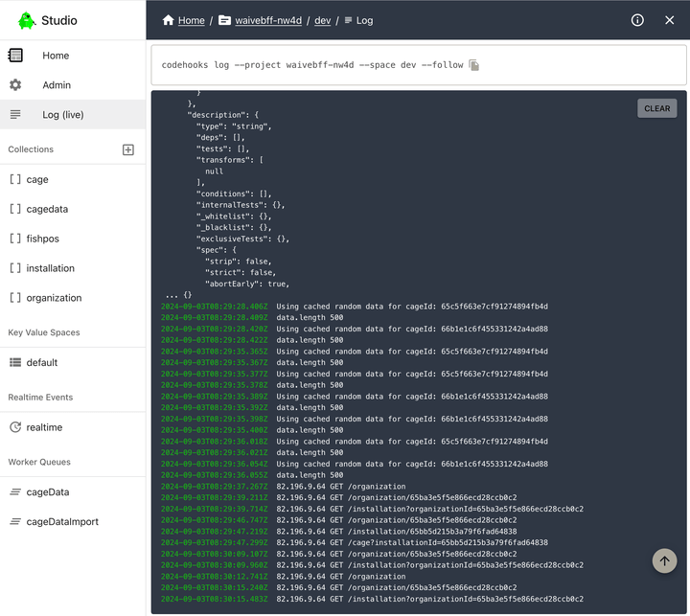Click the default key value list icon
Viewport: 690px width, 616px height.
coord(15,362)
